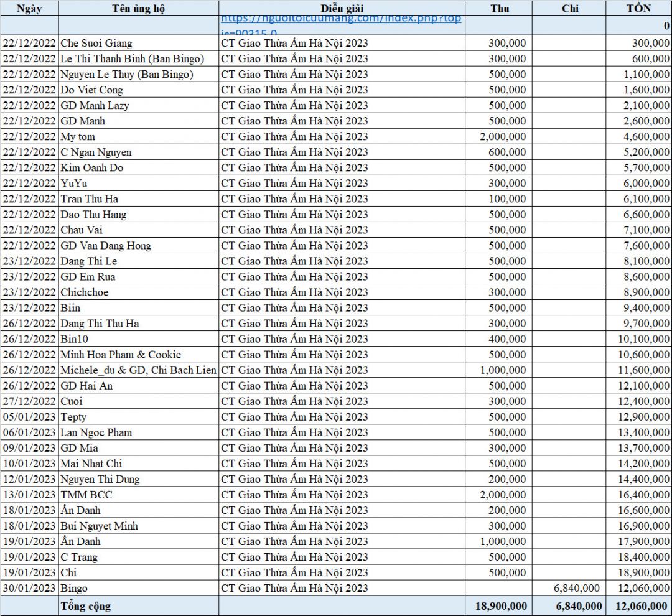Click the 'Bui Nguyet Minh' name cell
Screen dimensions: 672x616
click(99, 526)
